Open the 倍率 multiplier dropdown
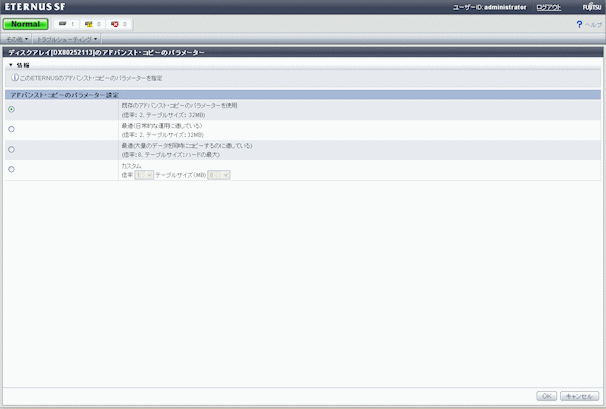 click(x=144, y=175)
